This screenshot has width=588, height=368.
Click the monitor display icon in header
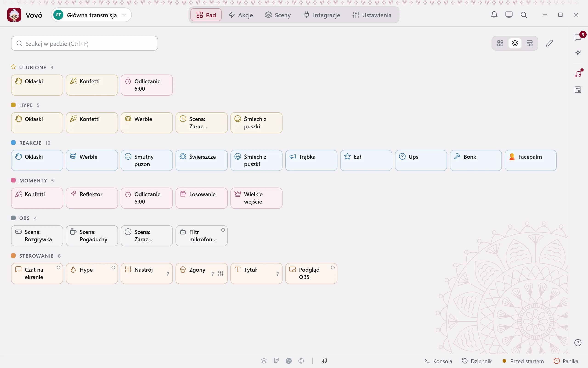[x=509, y=15]
